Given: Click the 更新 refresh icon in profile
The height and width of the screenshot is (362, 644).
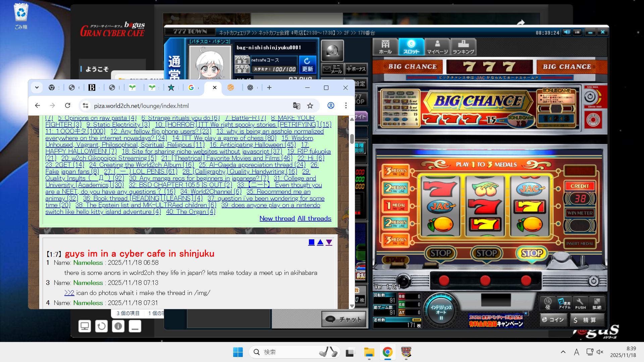Looking at the screenshot, I should coord(307,64).
